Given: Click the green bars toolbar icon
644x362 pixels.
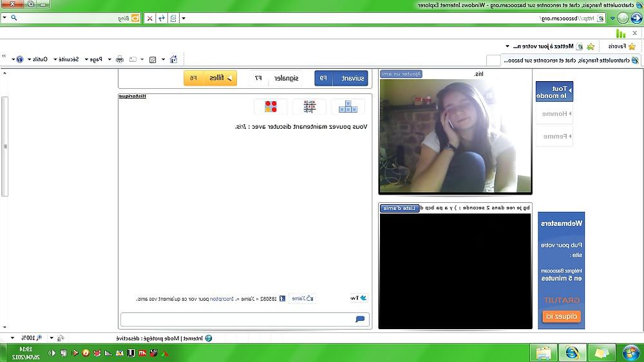Looking at the screenshot, I should (621, 33).
